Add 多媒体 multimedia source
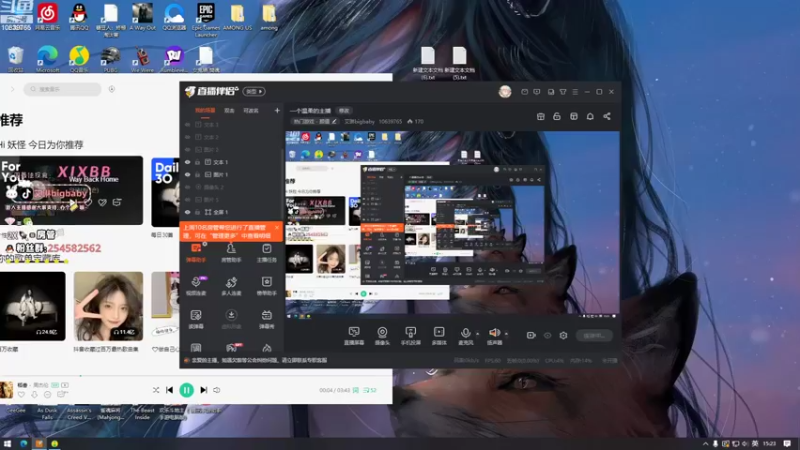The height and width of the screenshot is (450, 800). (439, 336)
